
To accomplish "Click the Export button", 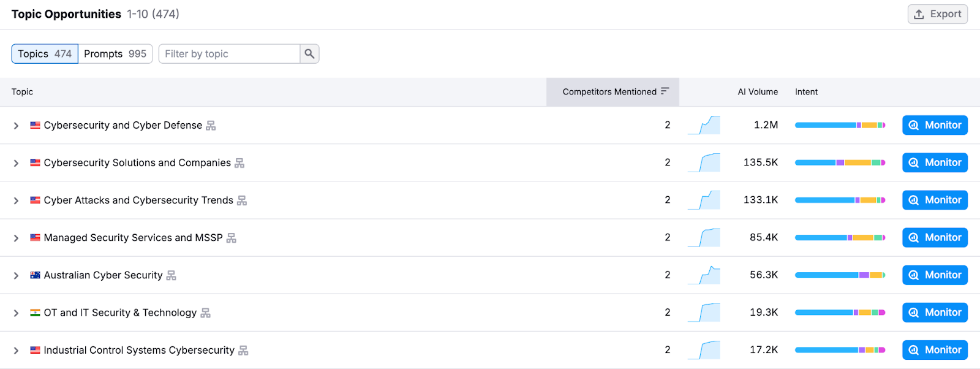I will (937, 14).
